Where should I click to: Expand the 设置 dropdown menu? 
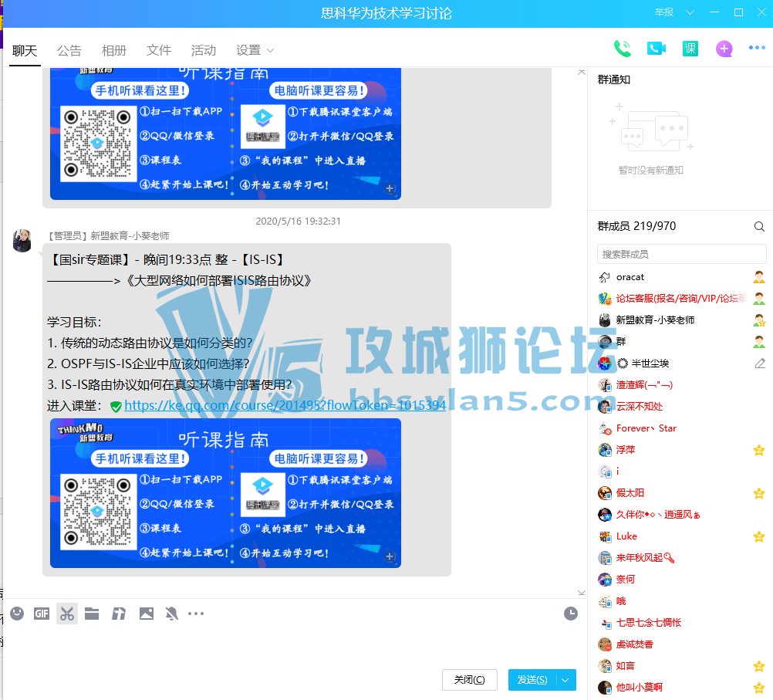point(255,50)
